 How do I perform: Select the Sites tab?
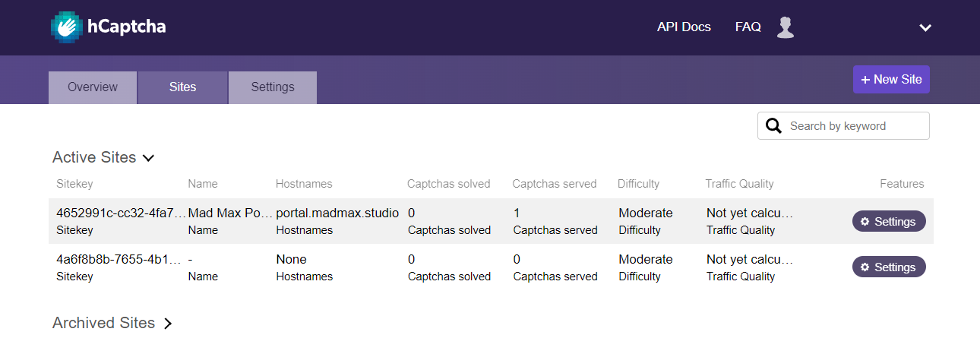pos(182,87)
